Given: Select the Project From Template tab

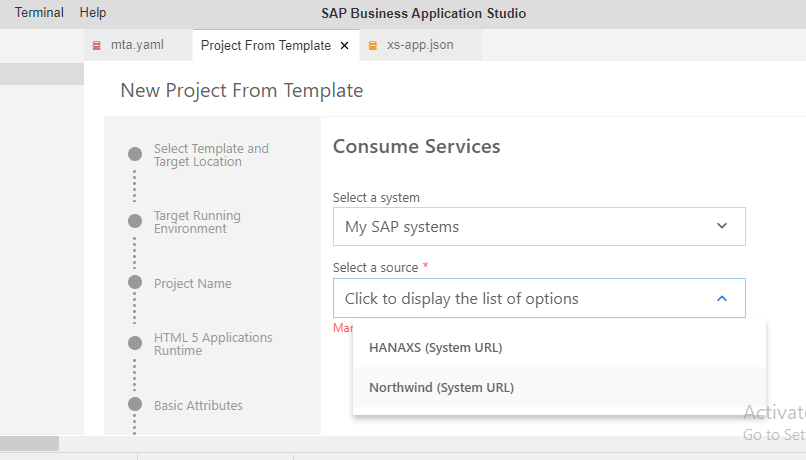Looking at the screenshot, I should click(266, 45).
